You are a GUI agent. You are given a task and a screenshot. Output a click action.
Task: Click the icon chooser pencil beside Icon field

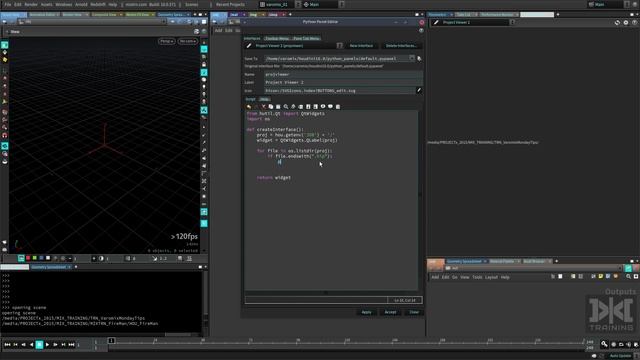click(419, 90)
